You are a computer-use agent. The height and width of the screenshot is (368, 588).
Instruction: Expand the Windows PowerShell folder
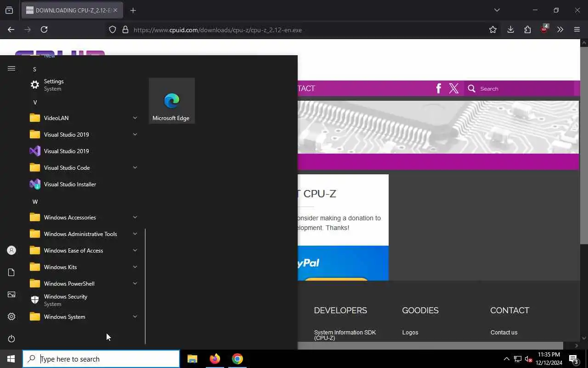coord(83,283)
